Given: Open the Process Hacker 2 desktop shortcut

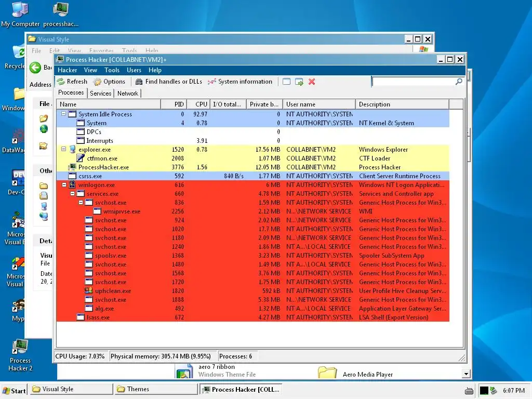Looking at the screenshot, I should (20, 355).
